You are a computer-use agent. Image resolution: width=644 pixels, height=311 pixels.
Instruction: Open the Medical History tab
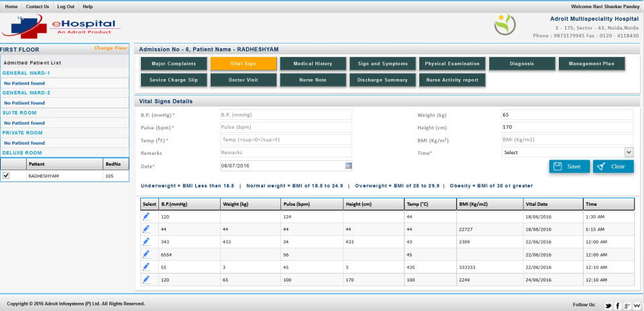(x=313, y=64)
